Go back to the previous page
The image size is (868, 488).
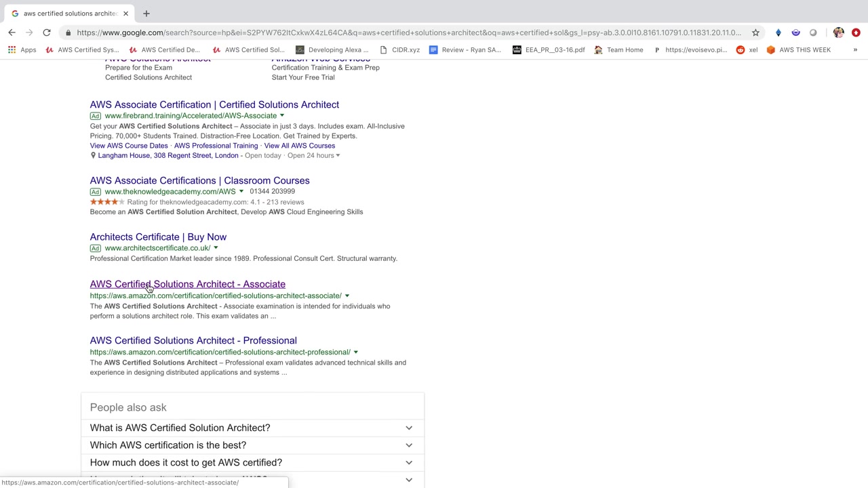12,33
